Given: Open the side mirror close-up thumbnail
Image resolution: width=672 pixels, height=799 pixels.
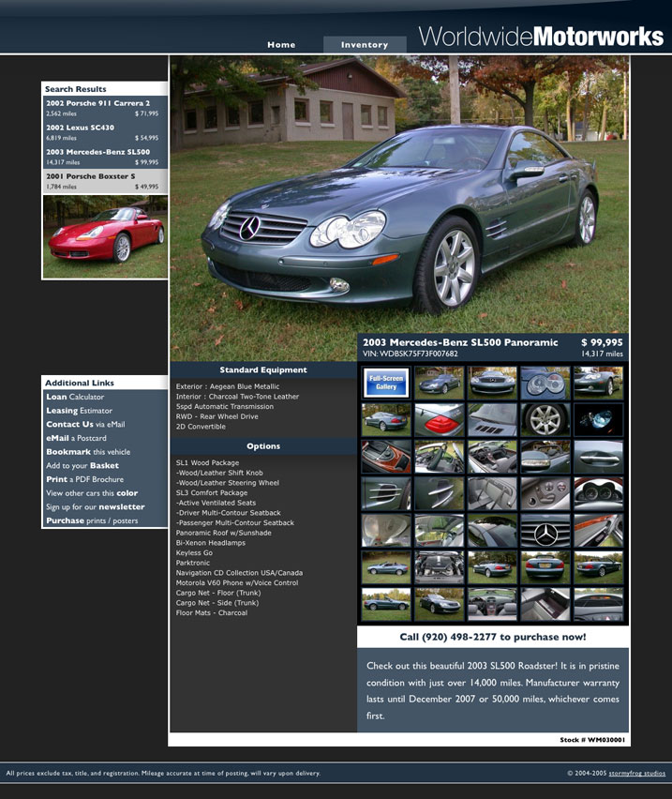Looking at the screenshot, I should click(x=545, y=457).
